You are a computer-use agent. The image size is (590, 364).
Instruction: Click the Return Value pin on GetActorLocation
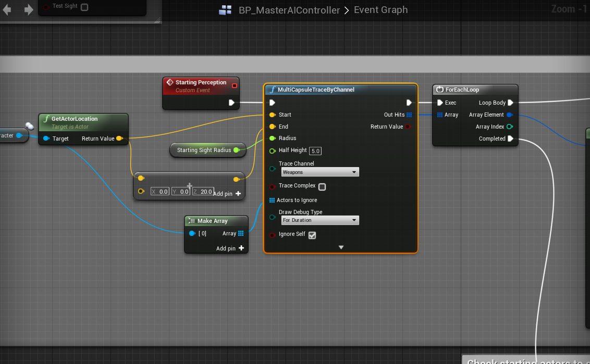click(x=119, y=139)
